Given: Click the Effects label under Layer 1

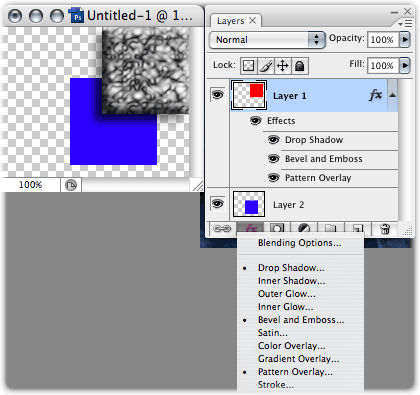Looking at the screenshot, I should point(281,121).
